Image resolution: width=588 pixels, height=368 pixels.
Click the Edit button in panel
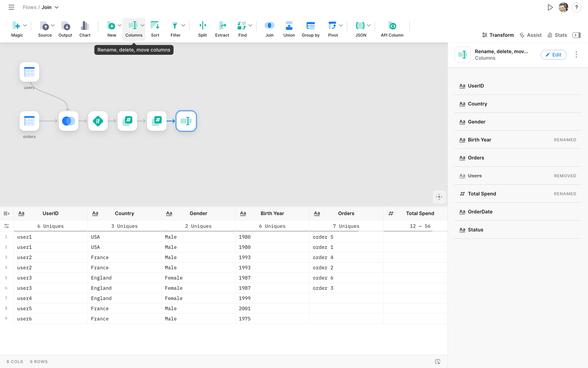click(x=553, y=55)
